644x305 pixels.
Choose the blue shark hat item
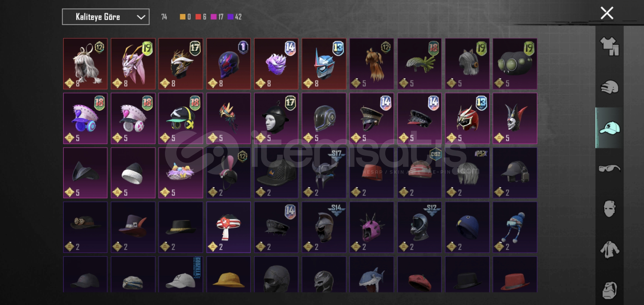[x=372, y=274]
